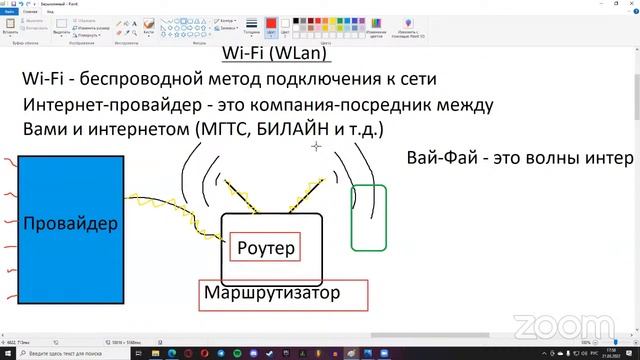Select the Pencil tool
Screen dimensions: 640x360
(119, 24)
